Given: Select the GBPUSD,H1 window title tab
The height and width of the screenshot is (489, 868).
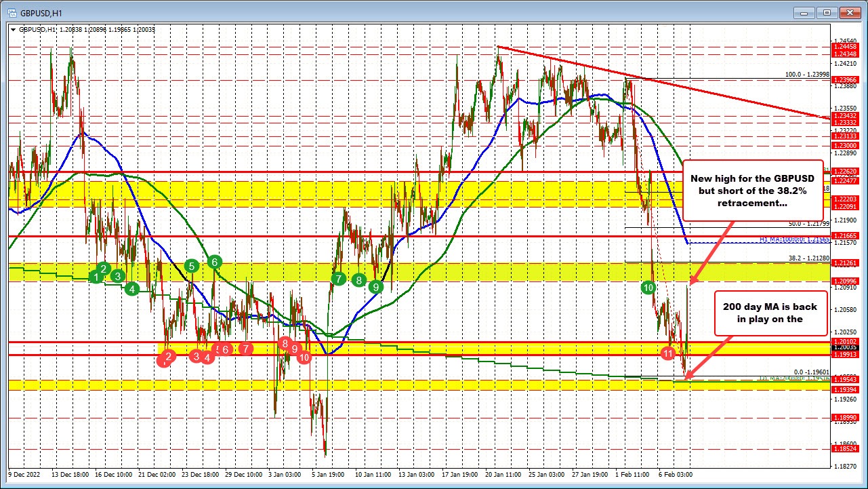Looking at the screenshot, I should pos(41,12).
